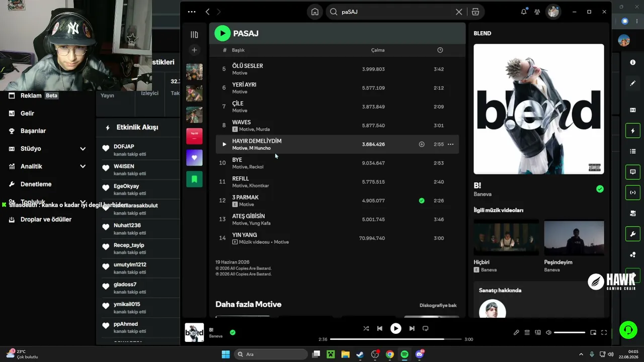Open the Browse icon in search bar

(x=475, y=12)
